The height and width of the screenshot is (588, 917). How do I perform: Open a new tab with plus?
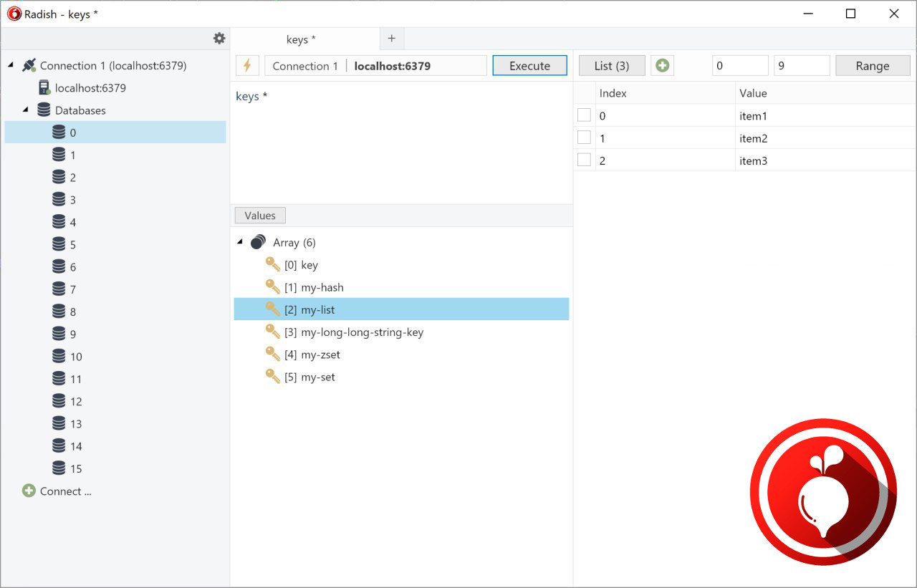pos(391,39)
